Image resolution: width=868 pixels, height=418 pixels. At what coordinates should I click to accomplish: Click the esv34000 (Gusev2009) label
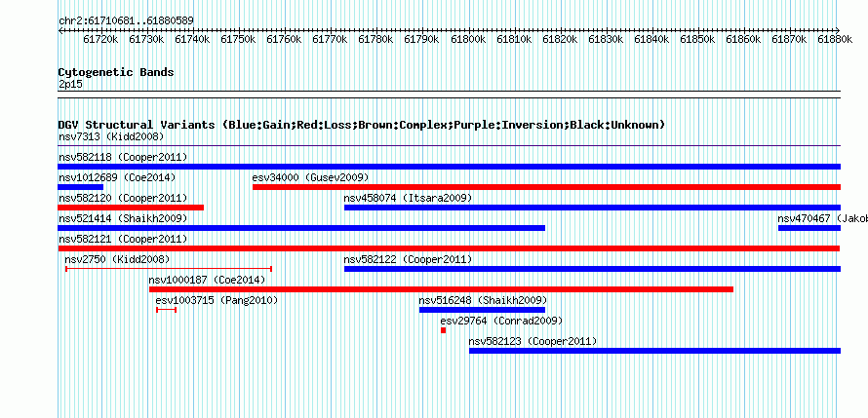(x=310, y=177)
